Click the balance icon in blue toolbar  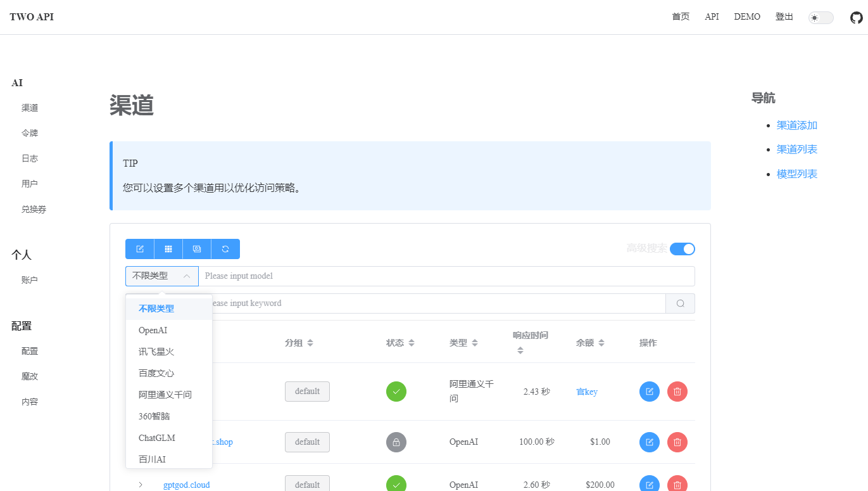(197, 249)
